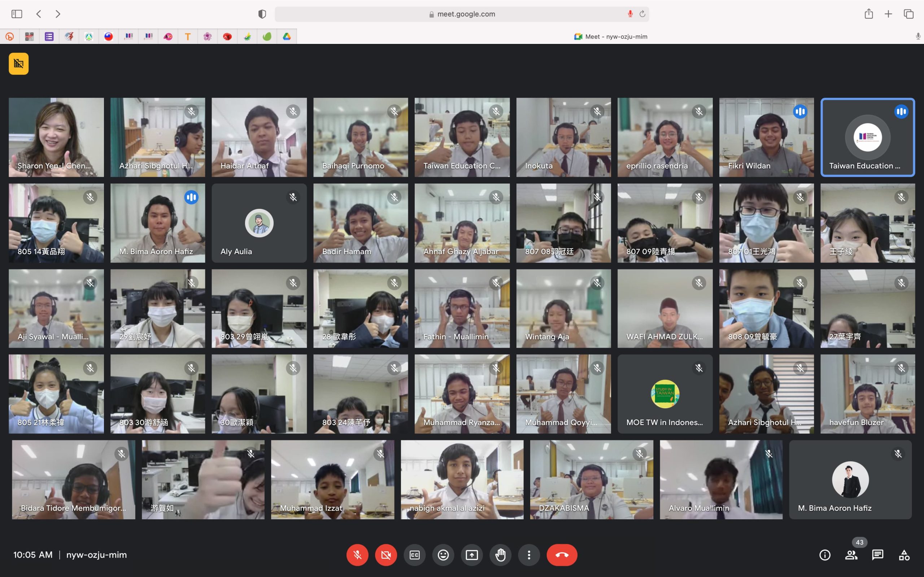Open Google Drive bookmark favicon

point(287,37)
